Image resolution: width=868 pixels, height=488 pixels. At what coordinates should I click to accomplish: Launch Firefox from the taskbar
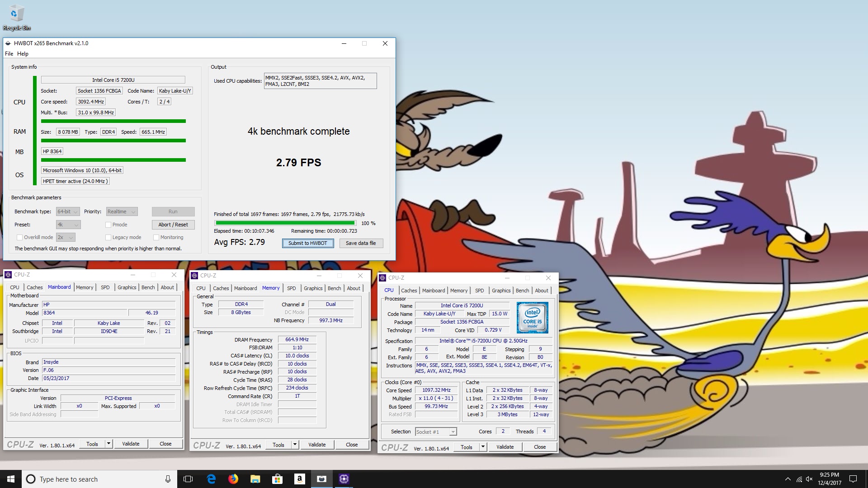pos(233,479)
